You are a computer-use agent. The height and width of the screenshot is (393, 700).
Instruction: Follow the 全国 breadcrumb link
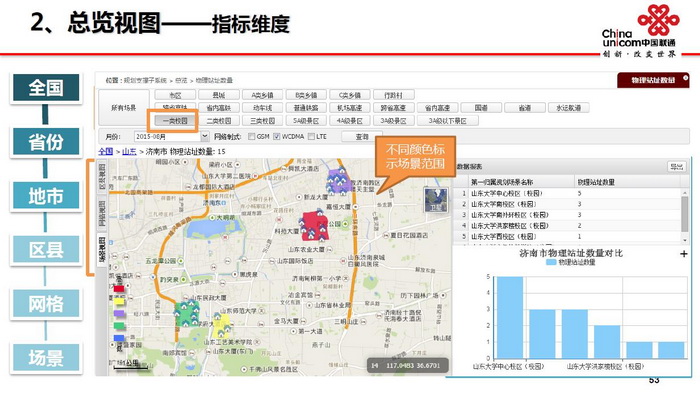click(x=105, y=151)
